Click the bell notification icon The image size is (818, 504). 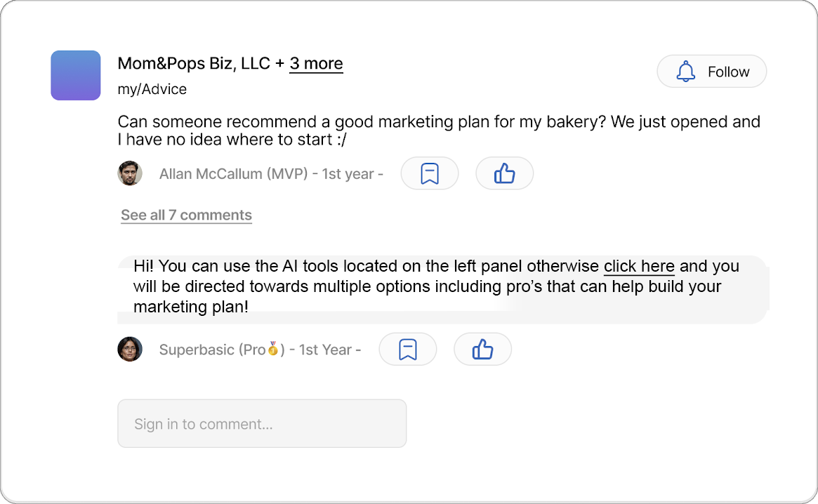click(x=685, y=72)
